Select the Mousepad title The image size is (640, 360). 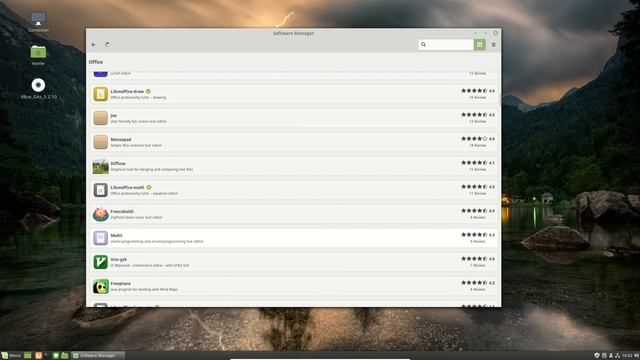coord(121,140)
